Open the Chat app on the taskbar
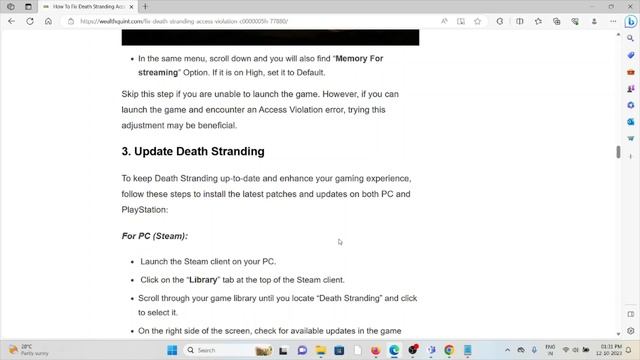Image resolution: width=640 pixels, height=360 pixels. click(302, 350)
